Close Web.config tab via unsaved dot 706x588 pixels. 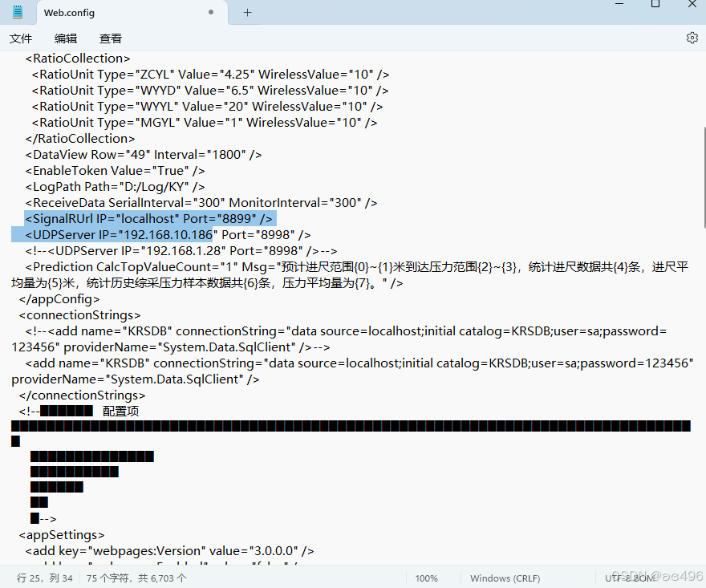[x=211, y=13]
